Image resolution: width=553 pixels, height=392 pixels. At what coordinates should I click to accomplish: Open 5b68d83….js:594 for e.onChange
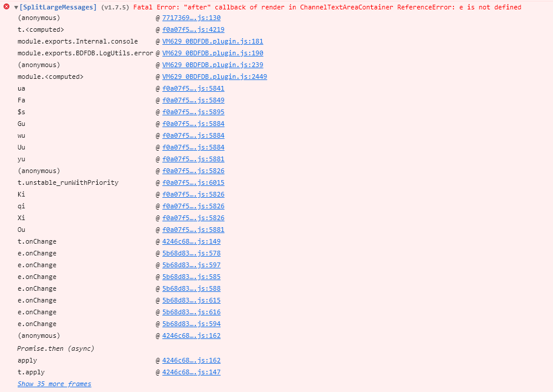[189, 324]
